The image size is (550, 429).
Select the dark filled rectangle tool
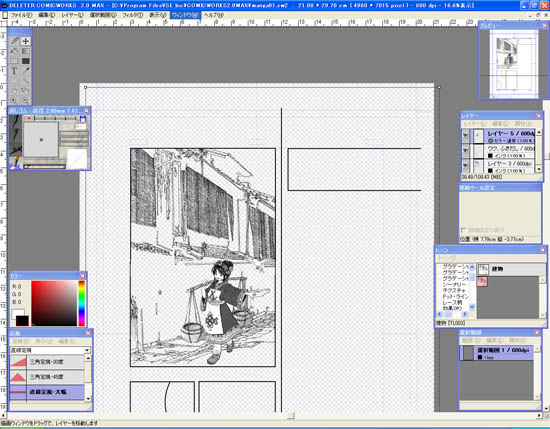pos(26,61)
